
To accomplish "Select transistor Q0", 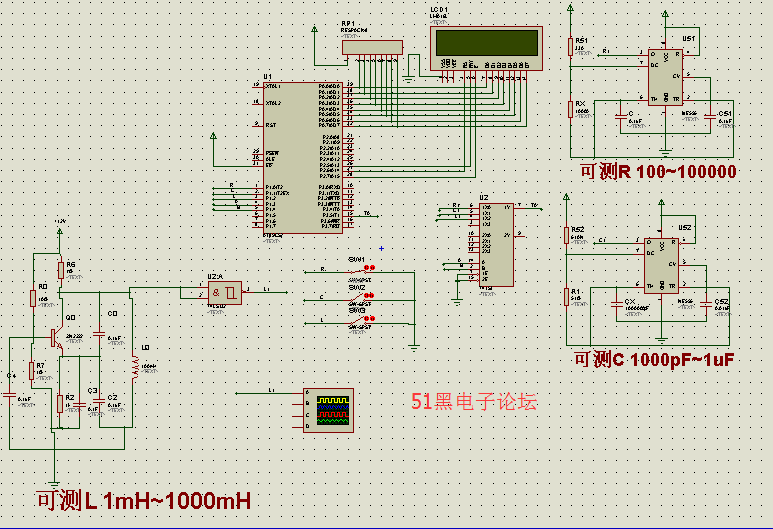I will tap(57, 338).
